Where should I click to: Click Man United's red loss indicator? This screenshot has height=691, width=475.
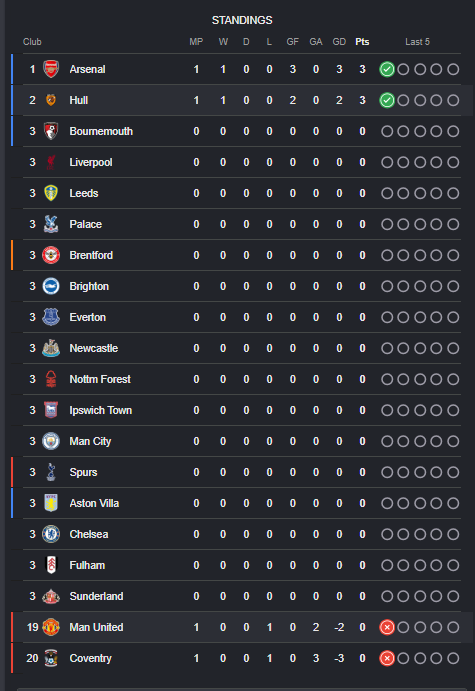click(387, 627)
